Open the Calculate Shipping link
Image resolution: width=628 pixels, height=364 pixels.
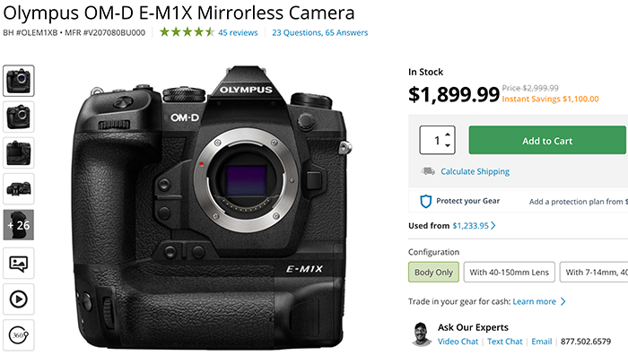pos(475,171)
